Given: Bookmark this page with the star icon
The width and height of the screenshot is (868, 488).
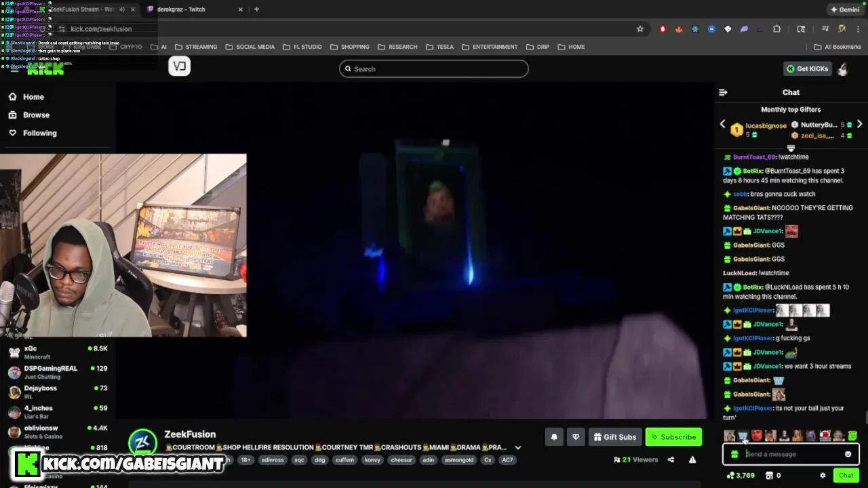Looking at the screenshot, I should pyautogui.click(x=639, y=29).
